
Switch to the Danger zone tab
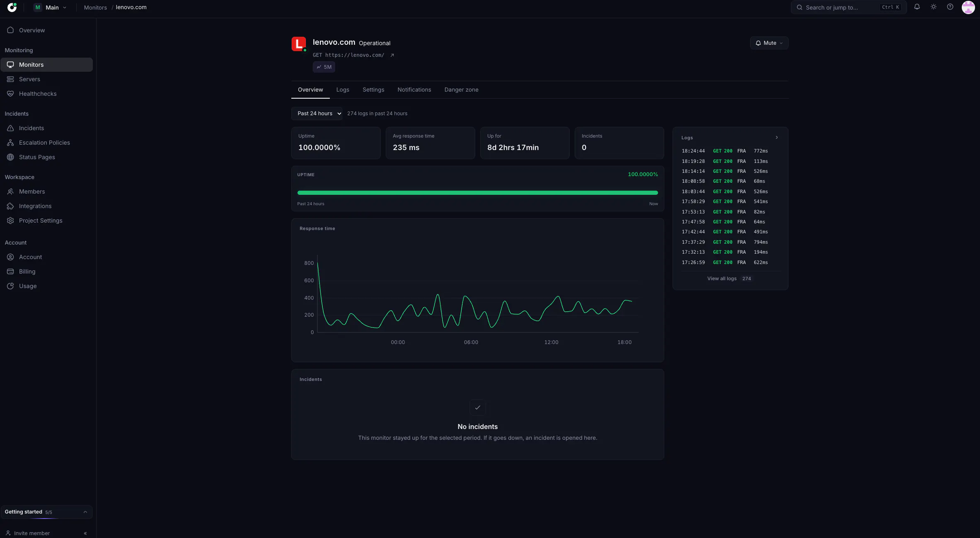point(461,90)
